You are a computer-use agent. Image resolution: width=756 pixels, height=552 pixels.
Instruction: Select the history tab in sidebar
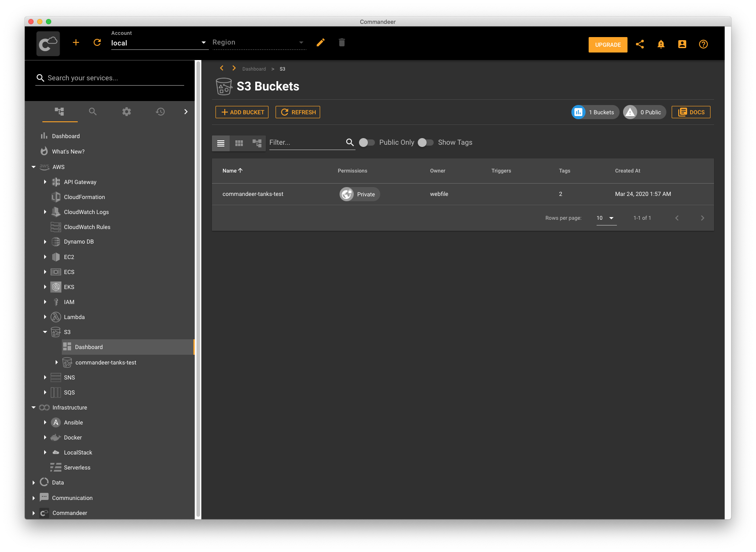160,112
